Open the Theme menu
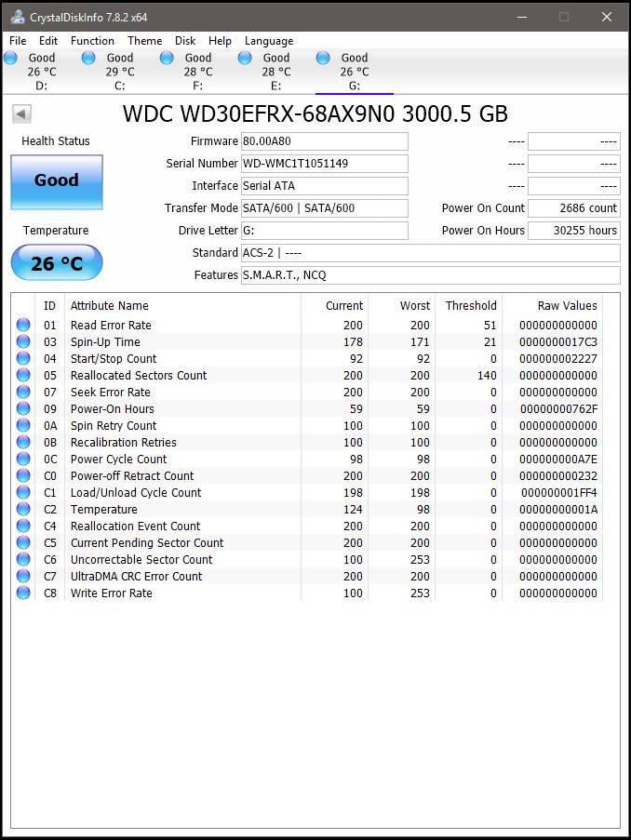The height and width of the screenshot is (840, 631). (x=145, y=41)
